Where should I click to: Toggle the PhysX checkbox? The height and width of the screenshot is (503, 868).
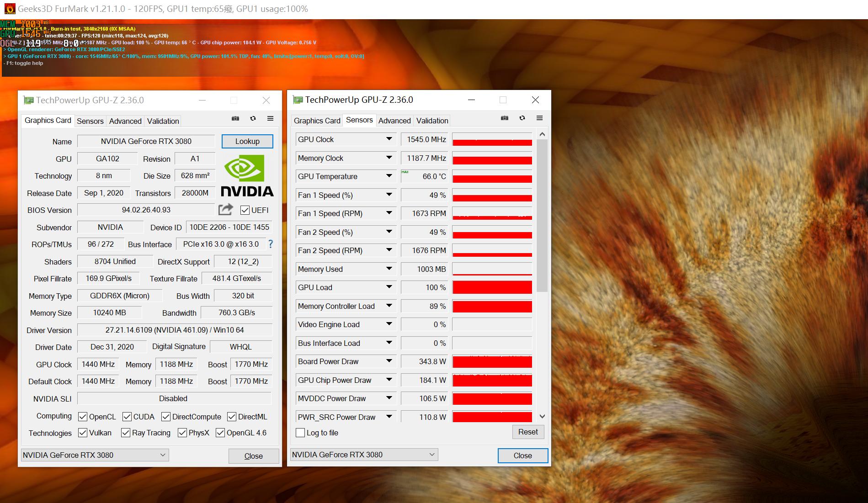[182, 433]
